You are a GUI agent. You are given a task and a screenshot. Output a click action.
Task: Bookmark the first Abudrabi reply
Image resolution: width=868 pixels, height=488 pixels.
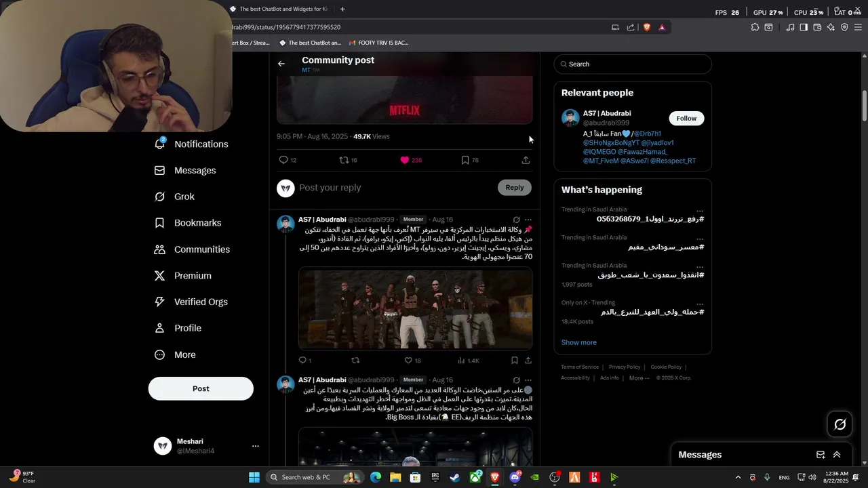tap(514, 361)
